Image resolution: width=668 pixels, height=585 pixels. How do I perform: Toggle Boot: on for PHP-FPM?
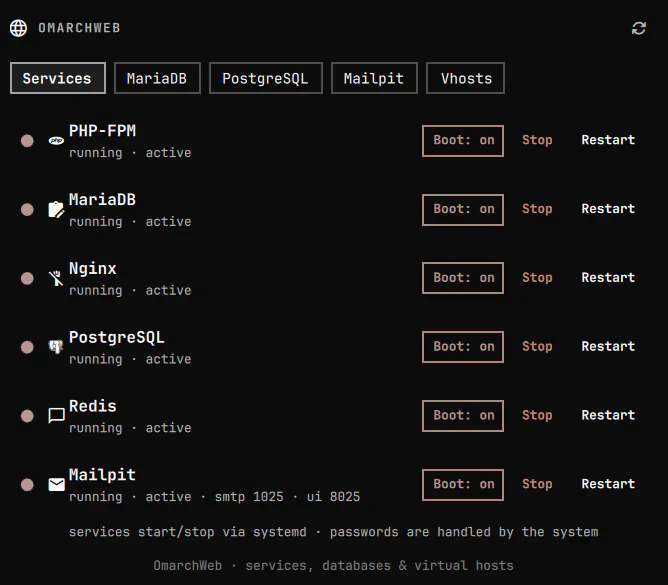463,141
